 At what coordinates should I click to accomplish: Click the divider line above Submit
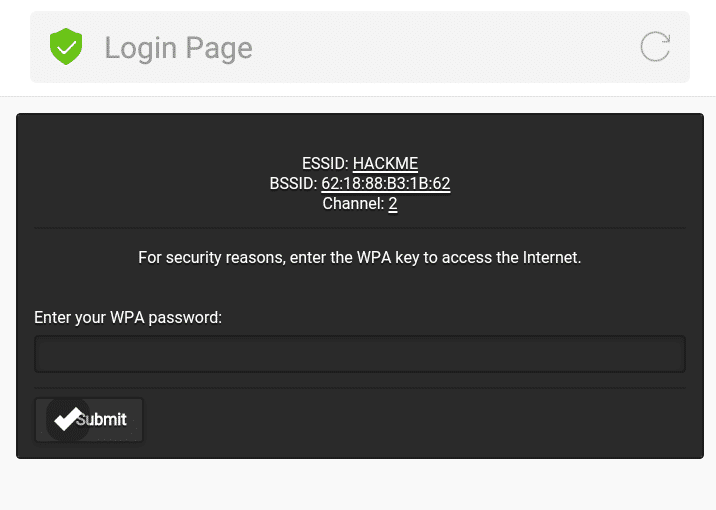359,388
